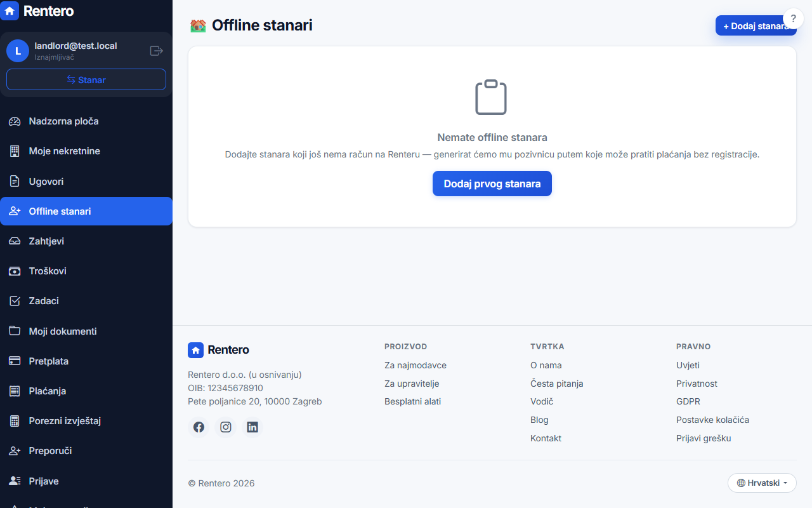Click the Preporuči person-plus icon
Viewport: 812px width, 508px height.
click(x=15, y=451)
